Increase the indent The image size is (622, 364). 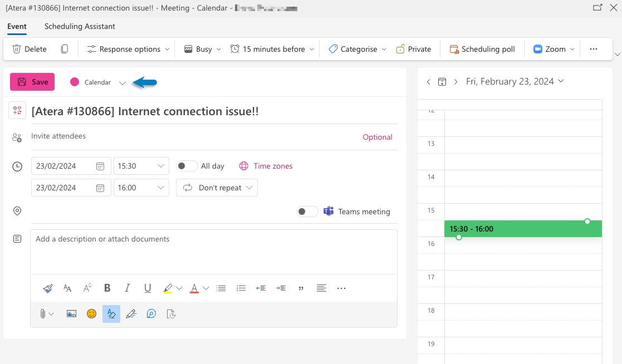[281, 288]
